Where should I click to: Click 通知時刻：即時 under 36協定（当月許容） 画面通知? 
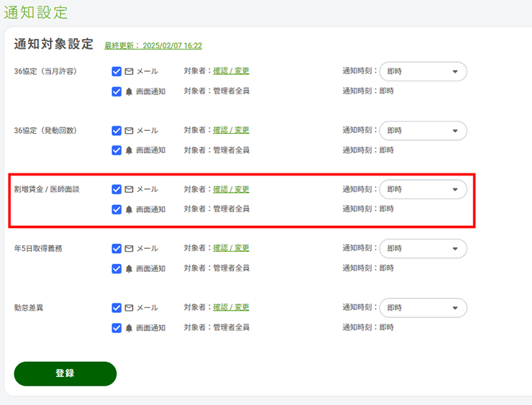pyautogui.click(x=368, y=91)
